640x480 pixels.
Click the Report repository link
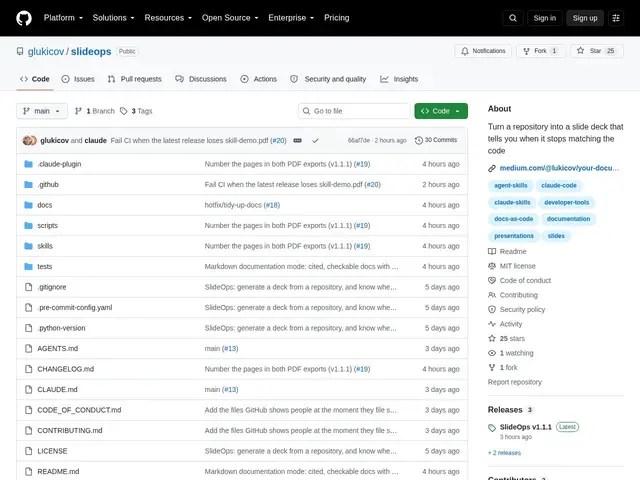tap(515, 382)
